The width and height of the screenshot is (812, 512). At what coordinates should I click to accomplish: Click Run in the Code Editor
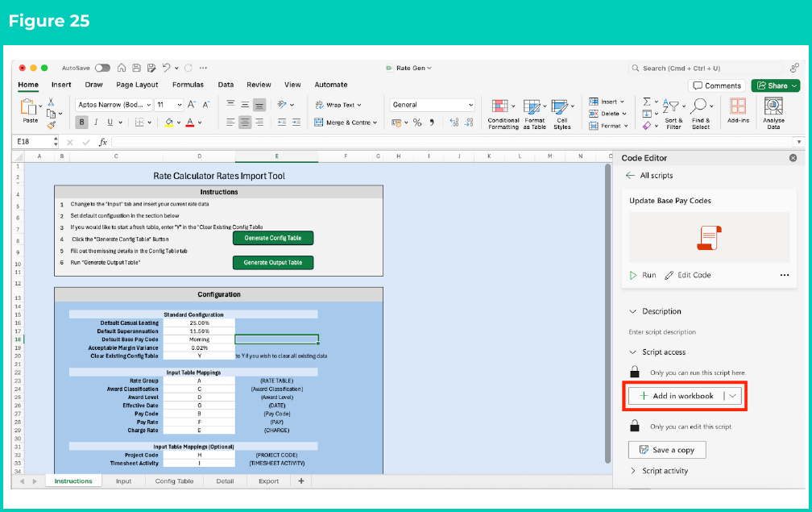tap(643, 275)
